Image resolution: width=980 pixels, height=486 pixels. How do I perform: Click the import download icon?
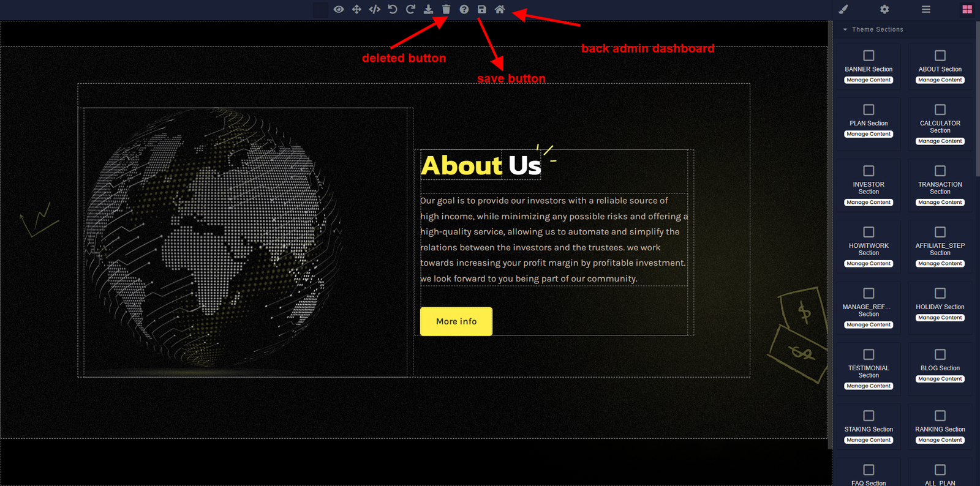click(x=428, y=9)
